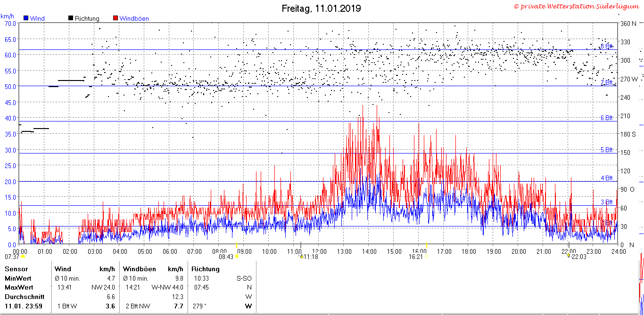
Task: Click the black Richtung legend square
Action: [71, 18]
